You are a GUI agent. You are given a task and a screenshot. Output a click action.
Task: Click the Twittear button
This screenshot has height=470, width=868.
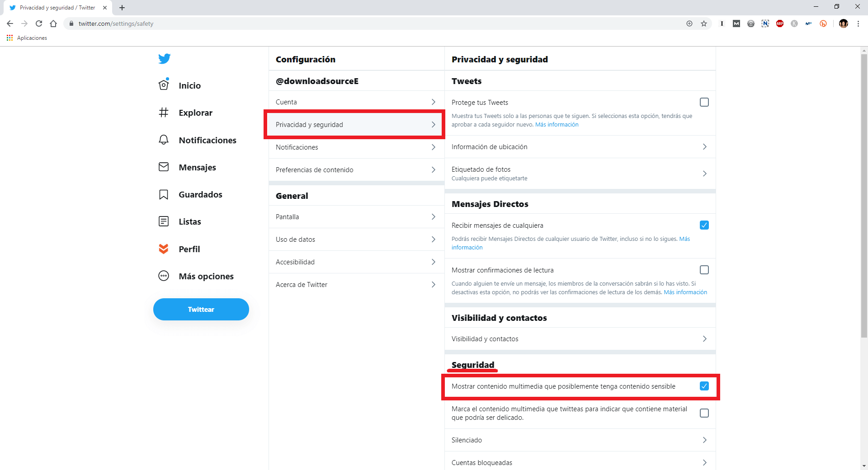201,310
